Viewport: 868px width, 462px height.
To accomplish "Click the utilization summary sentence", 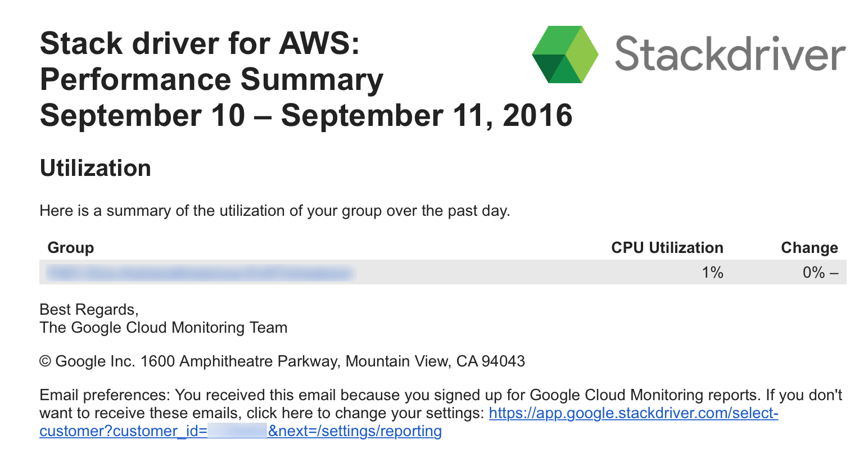I will (274, 211).
